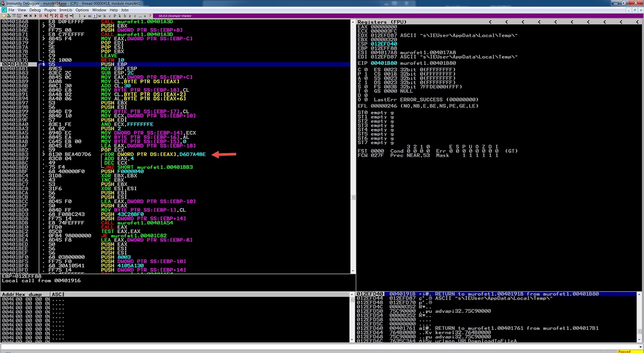Close the debugged program with the X icon
This screenshot has width=644, height=353.
pyautogui.click(x=30, y=16)
